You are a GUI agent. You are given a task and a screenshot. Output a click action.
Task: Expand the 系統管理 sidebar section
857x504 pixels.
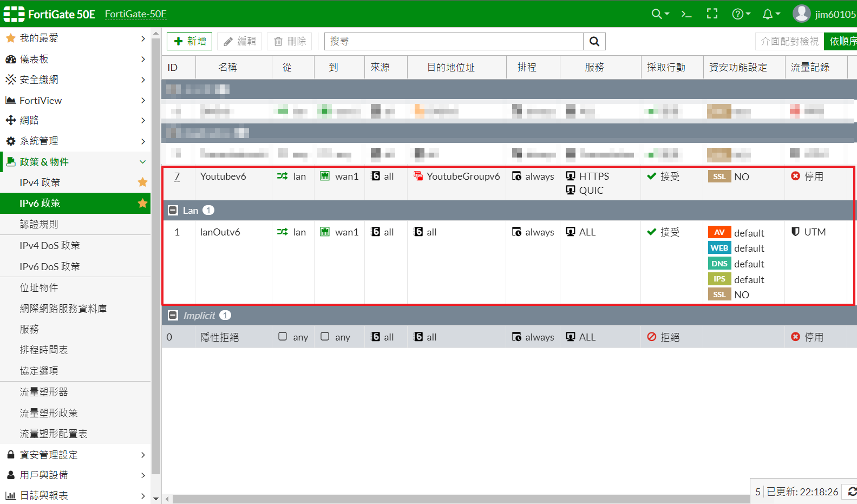point(75,141)
